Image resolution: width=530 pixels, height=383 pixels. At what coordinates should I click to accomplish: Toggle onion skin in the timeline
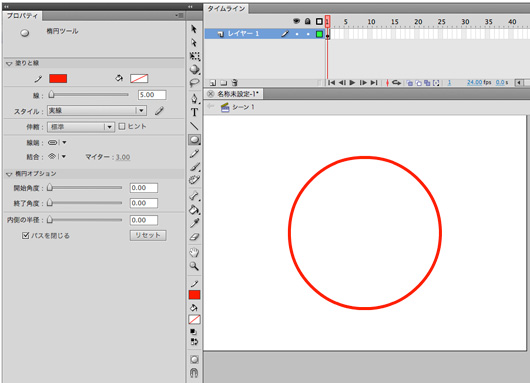(410, 83)
